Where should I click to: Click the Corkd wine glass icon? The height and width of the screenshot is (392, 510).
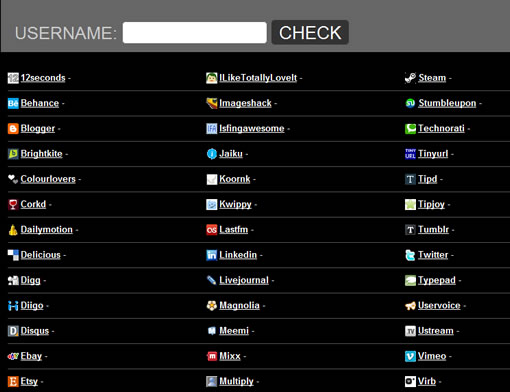(x=13, y=205)
